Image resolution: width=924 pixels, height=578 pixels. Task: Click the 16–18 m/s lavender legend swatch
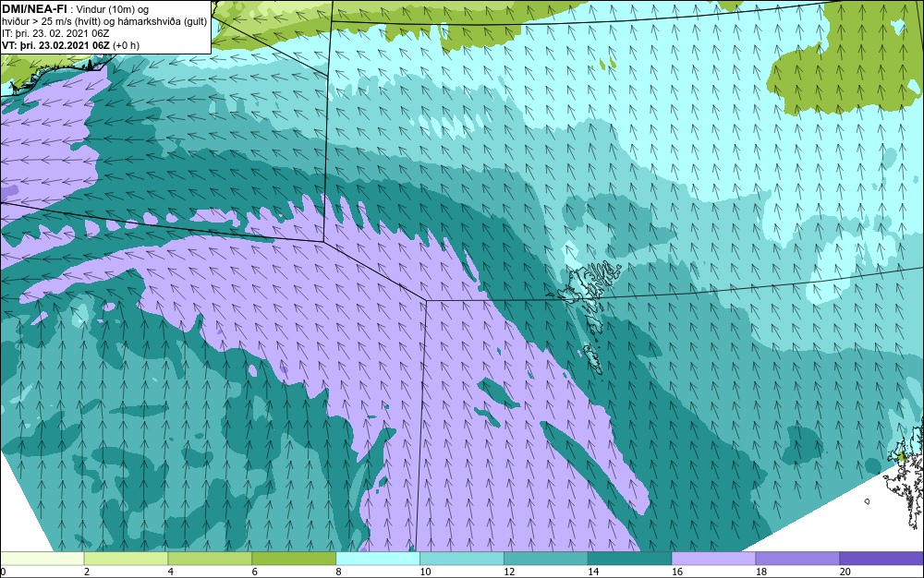[713, 558]
